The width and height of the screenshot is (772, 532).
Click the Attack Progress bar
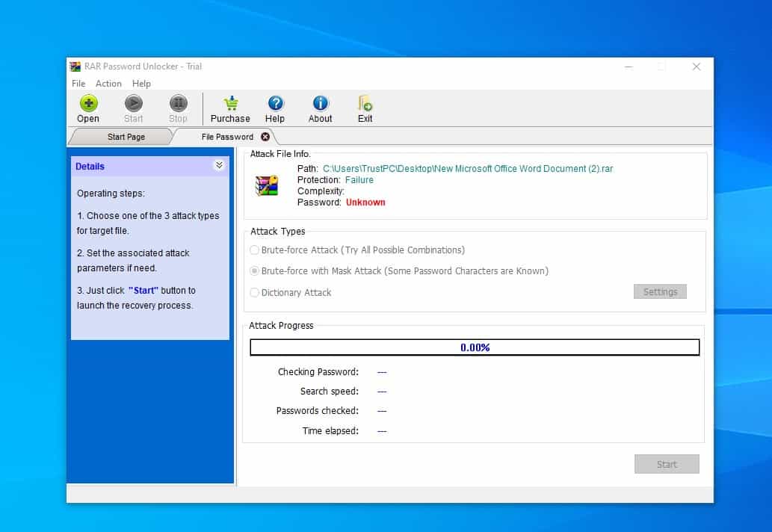tap(475, 347)
